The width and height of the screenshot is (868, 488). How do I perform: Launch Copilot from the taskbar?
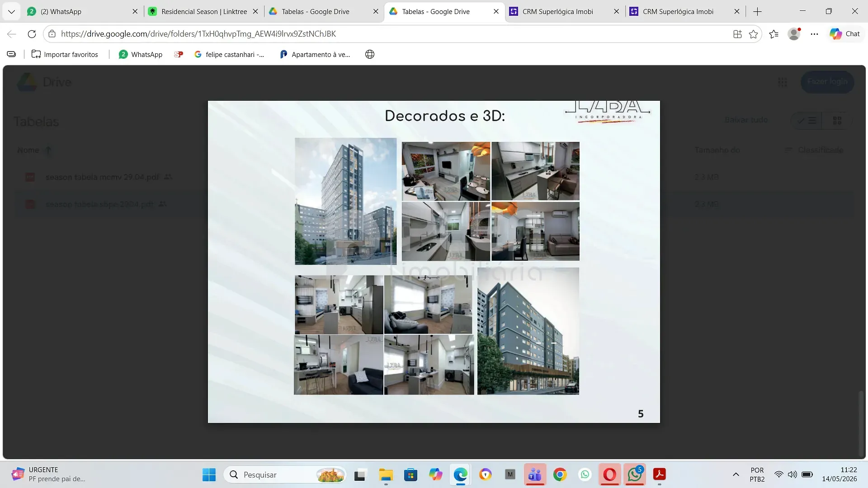tap(436, 475)
